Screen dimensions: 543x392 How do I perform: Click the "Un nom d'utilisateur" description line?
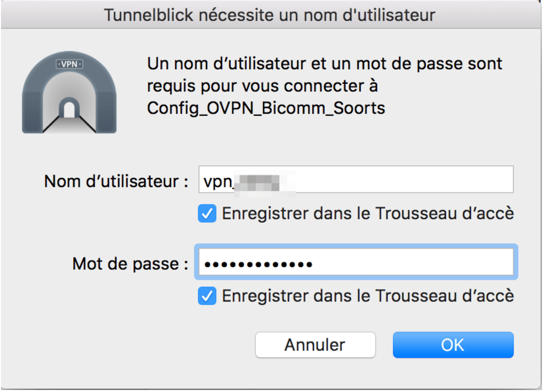tap(325, 64)
